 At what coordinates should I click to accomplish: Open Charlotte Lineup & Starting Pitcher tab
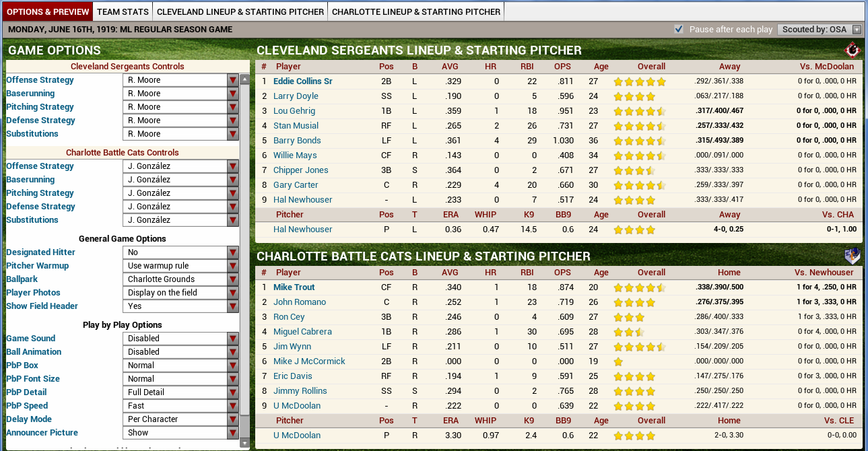[416, 11]
